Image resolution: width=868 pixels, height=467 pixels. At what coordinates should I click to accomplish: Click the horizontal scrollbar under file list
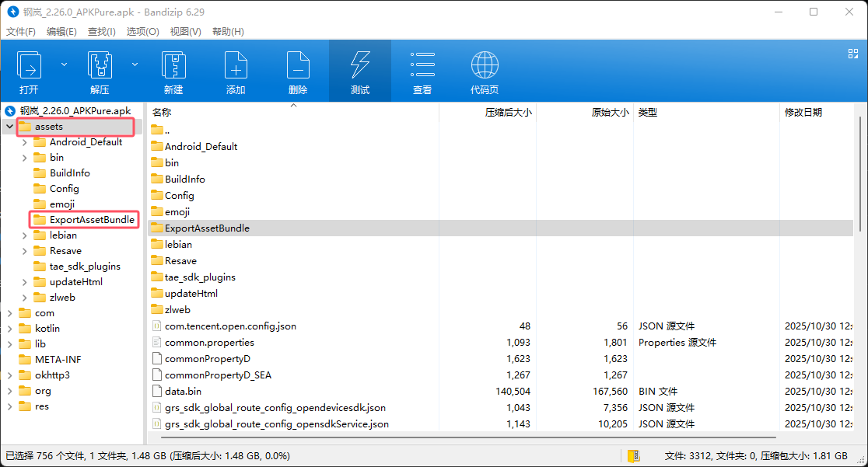[x=468, y=437]
